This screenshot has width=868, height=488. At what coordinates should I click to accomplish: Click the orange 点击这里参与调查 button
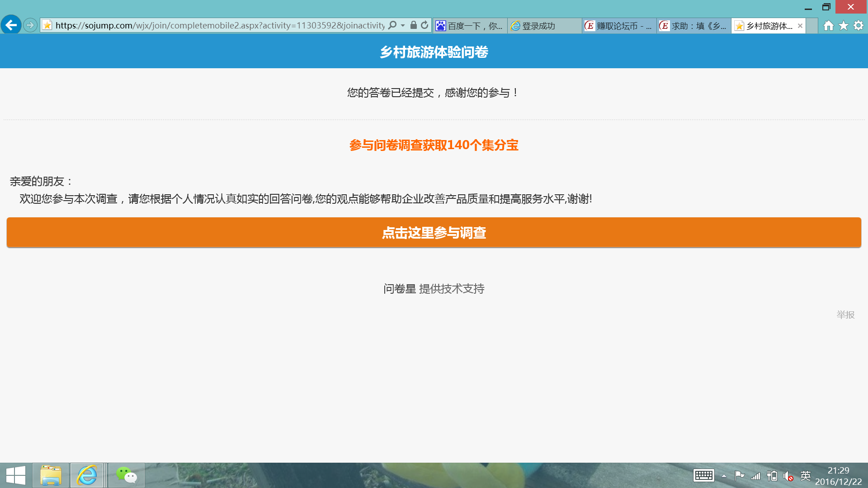click(x=434, y=233)
